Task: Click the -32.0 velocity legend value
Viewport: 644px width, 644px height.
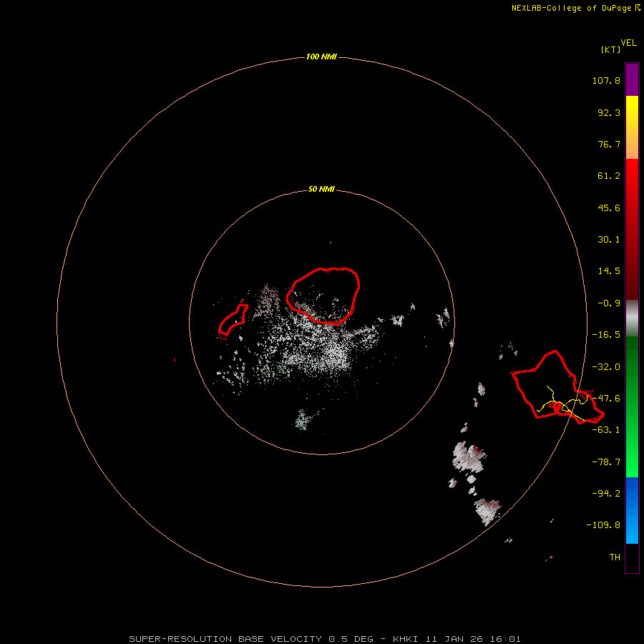Action: click(x=606, y=367)
